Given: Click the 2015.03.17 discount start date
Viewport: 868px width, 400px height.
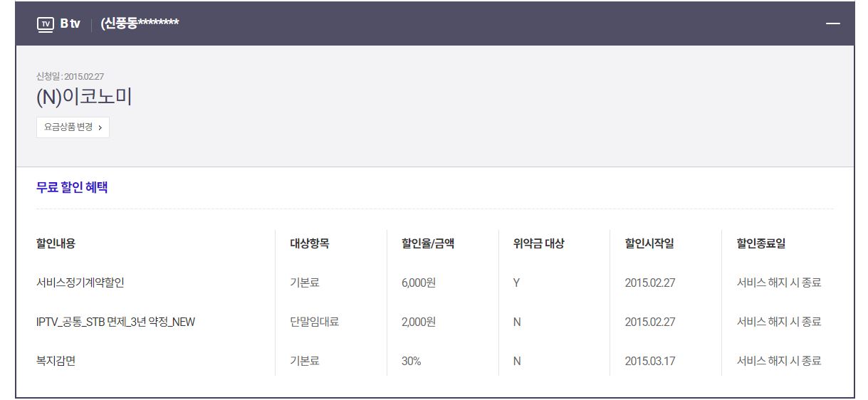Looking at the screenshot, I should [649, 361].
